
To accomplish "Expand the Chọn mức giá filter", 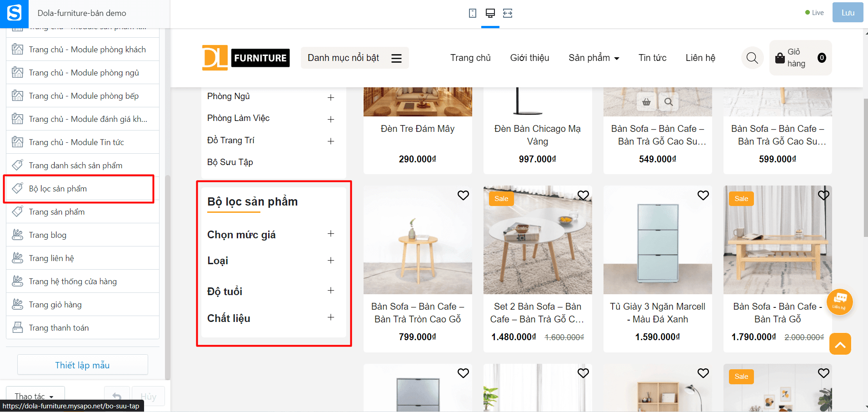I will pyautogui.click(x=331, y=234).
